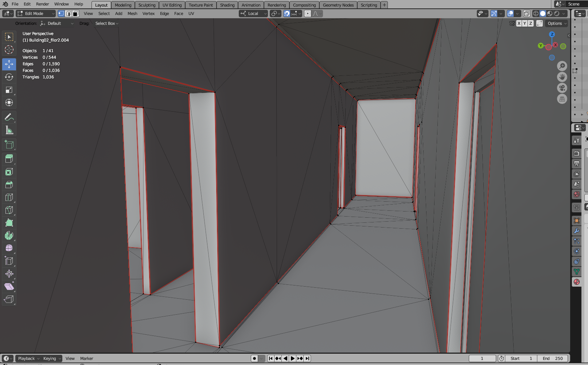Expand the Local transform orientation dropdown
Image resolution: width=588 pixels, height=365 pixels.
[254, 13]
